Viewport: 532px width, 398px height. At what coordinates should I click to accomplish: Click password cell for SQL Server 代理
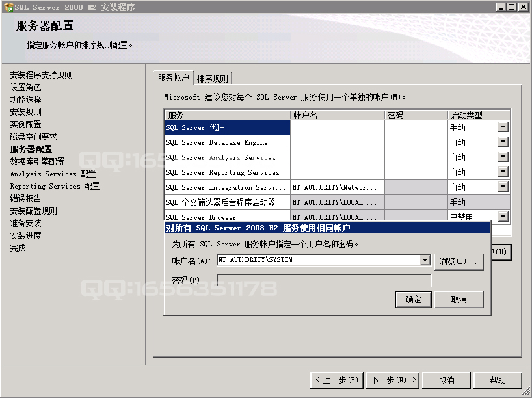[x=416, y=127]
